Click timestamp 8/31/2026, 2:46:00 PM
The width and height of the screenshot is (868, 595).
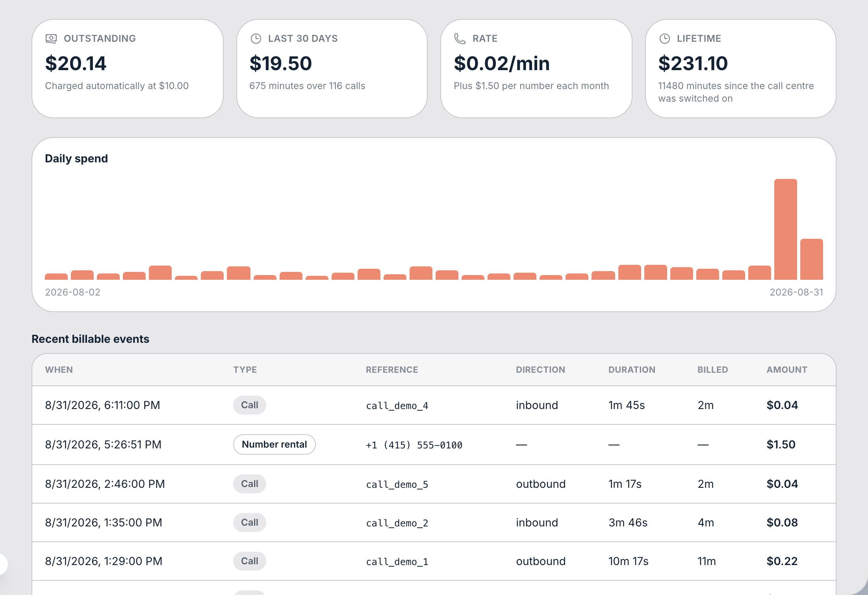tap(105, 484)
